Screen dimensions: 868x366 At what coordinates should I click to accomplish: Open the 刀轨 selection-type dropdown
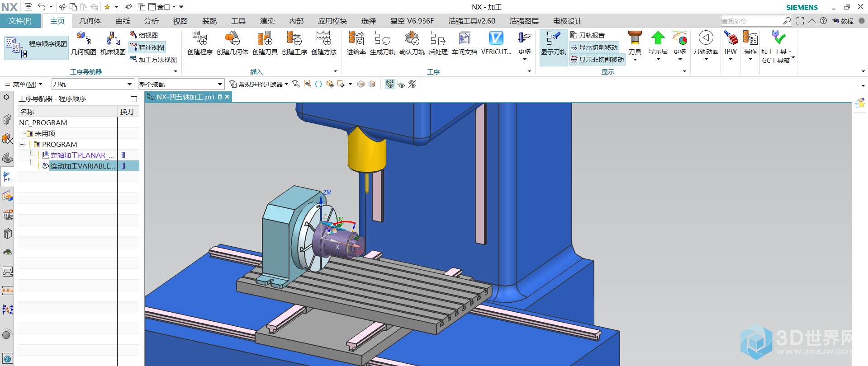pos(93,84)
